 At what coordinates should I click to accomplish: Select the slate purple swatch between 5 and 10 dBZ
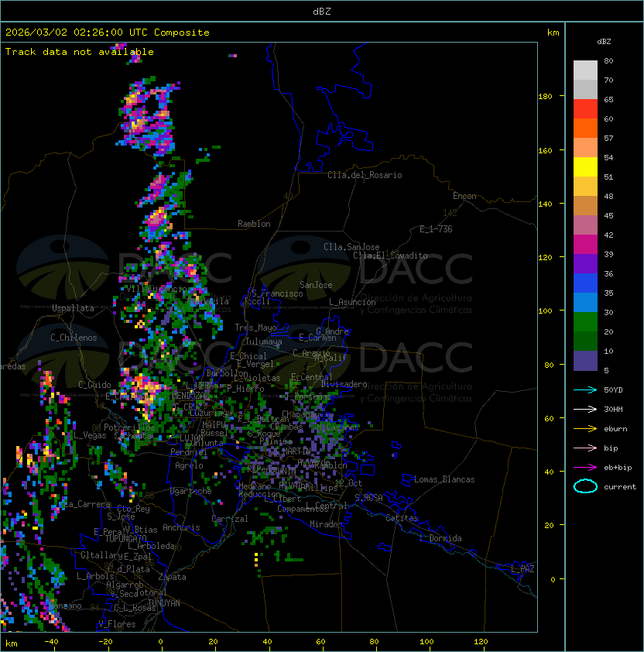pos(585,361)
